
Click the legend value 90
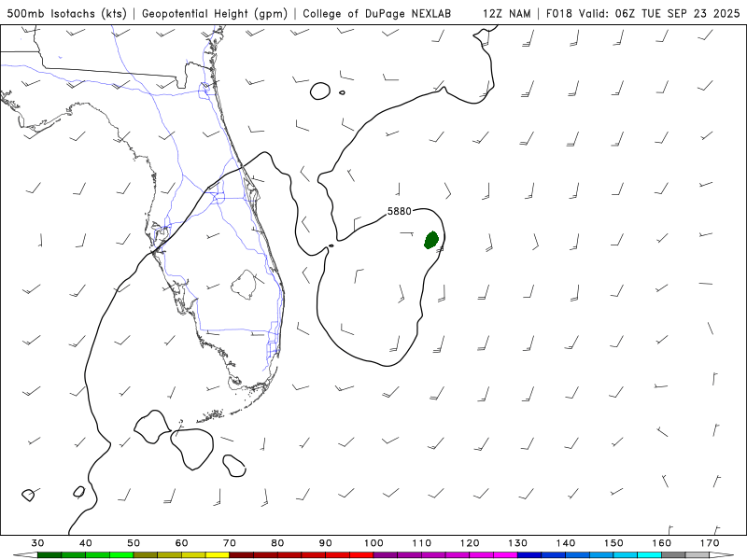click(325, 543)
